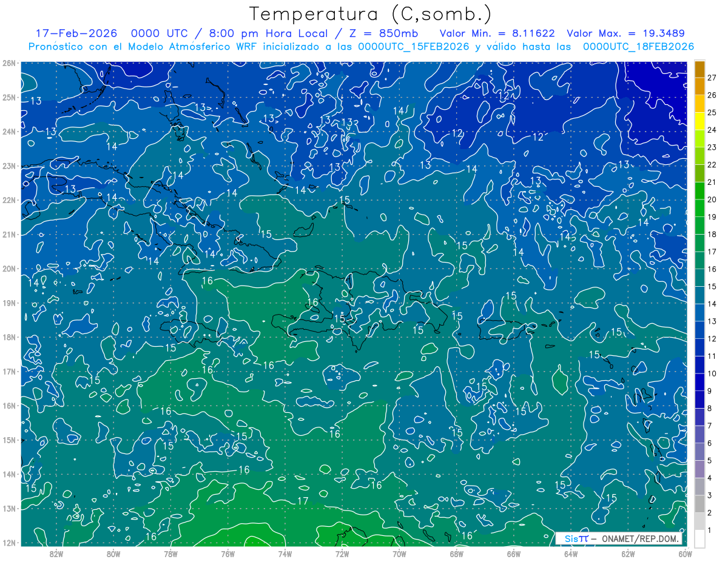
Task: Click the '66W' longitude axis label
Action: pos(513,554)
